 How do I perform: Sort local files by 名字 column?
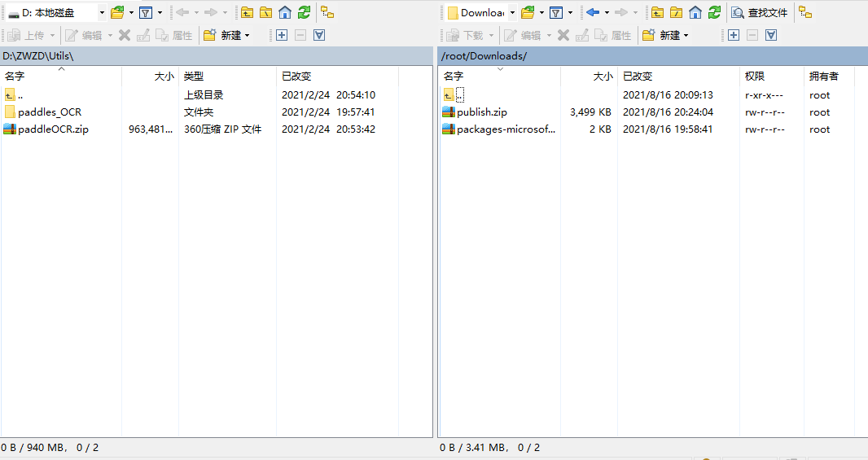coord(61,76)
